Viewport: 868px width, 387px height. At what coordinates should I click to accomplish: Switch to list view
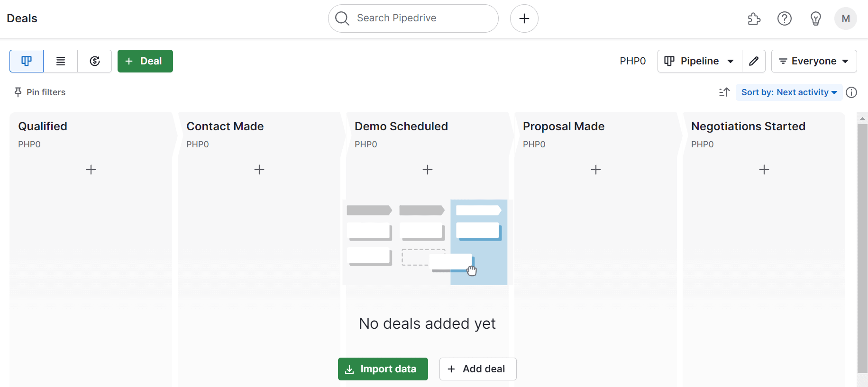click(60, 61)
